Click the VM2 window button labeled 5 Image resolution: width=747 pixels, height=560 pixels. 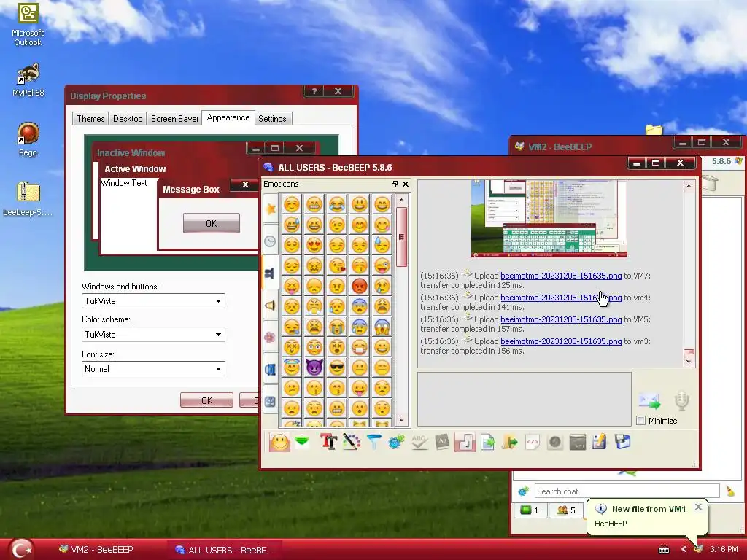[566, 510]
